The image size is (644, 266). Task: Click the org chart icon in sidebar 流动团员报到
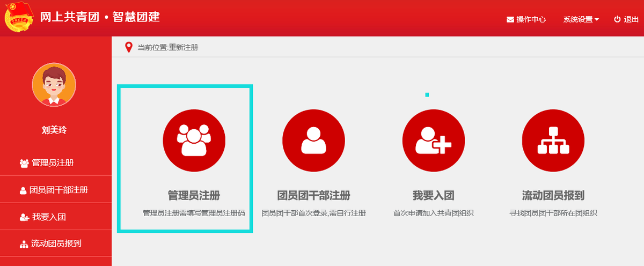pyautogui.click(x=24, y=244)
